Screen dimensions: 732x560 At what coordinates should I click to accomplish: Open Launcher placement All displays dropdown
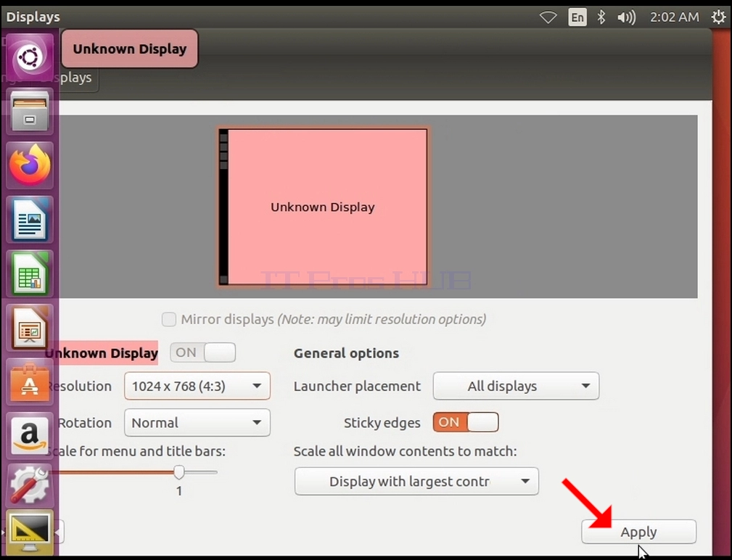click(516, 386)
